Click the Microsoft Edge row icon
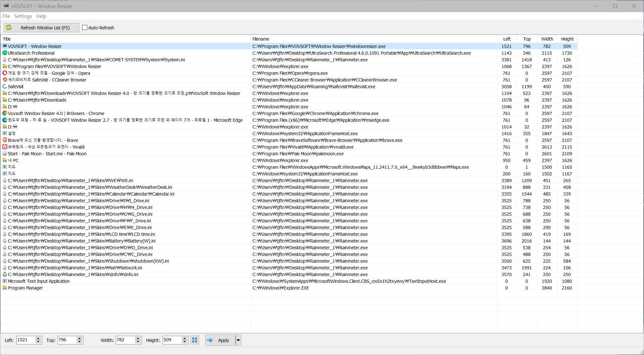This screenshot has width=644, height=355. tap(5, 120)
